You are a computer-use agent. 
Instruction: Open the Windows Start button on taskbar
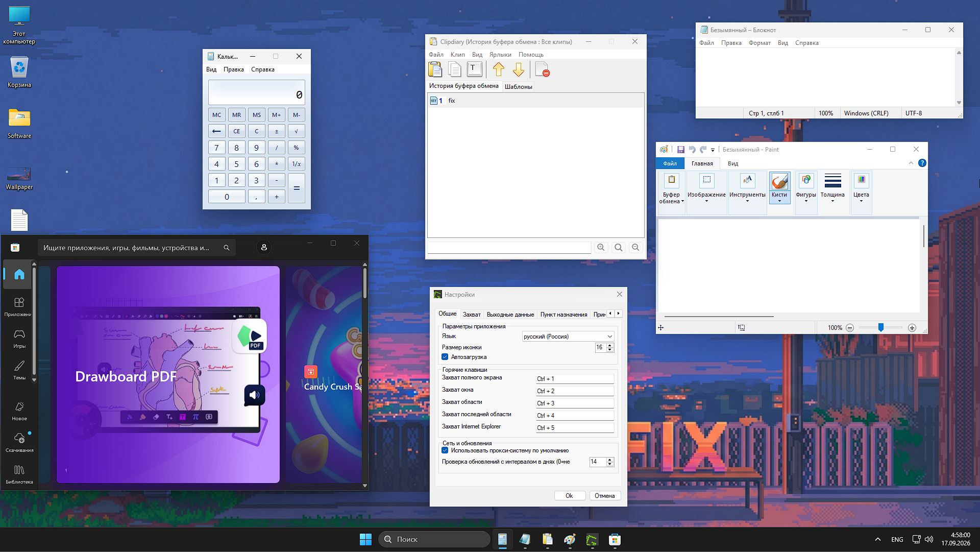pyautogui.click(x=365, y=539)
